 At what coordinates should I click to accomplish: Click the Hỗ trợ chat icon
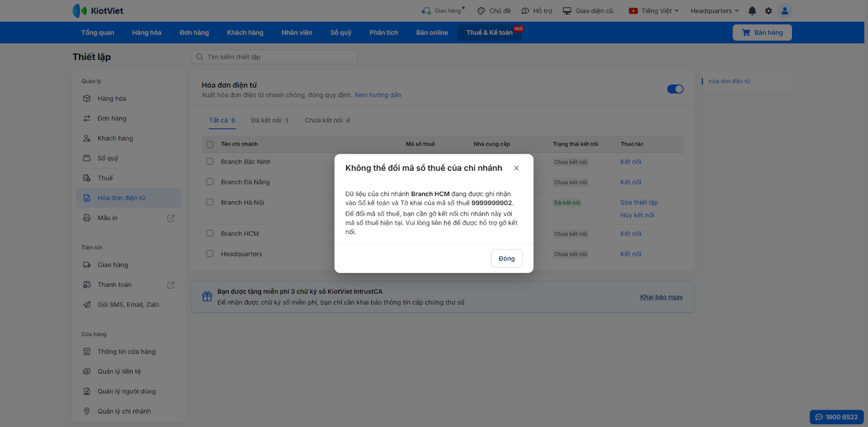pyautogui.click(x=525, y=11)
